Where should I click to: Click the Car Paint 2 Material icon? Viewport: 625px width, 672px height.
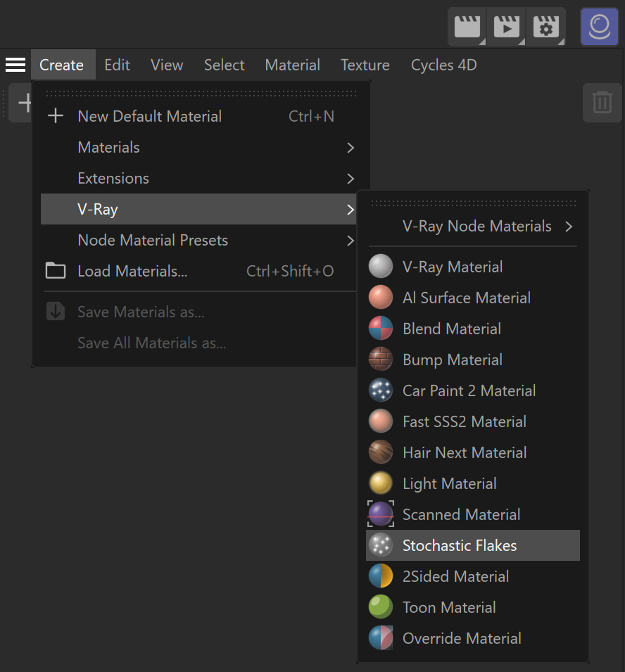click(381, 391)
